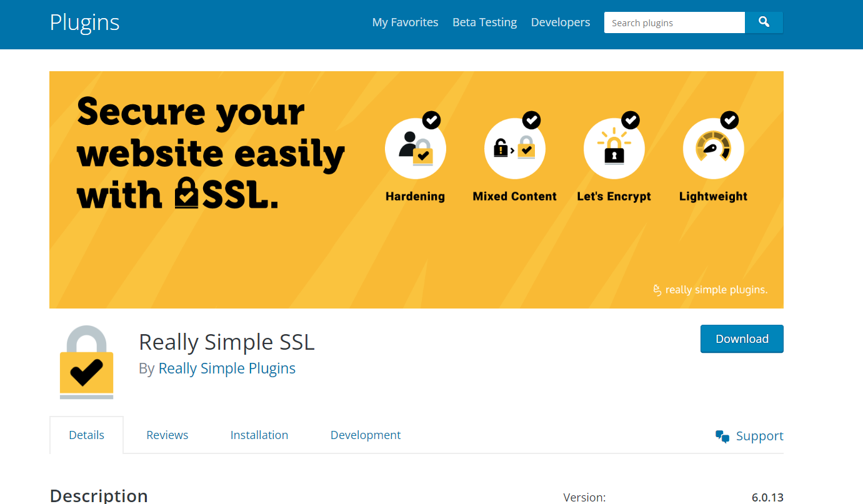Go to the Development tab
Image resolution: width=863 pixels, height=504 pixels.
[x=366, y=435]
